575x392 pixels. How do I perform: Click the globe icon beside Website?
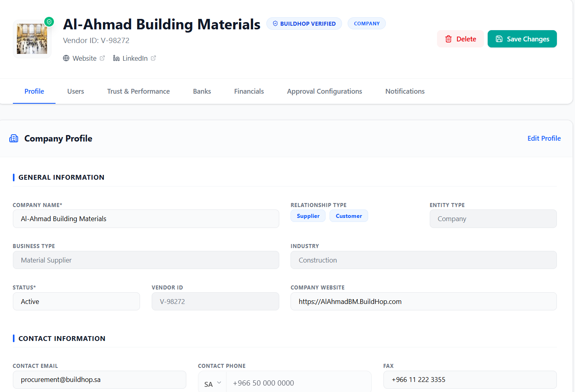click(x=66, y=58)
